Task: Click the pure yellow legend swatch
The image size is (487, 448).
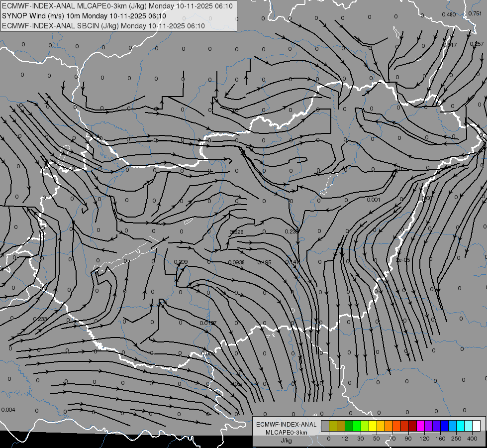Action: coord(373,426)
